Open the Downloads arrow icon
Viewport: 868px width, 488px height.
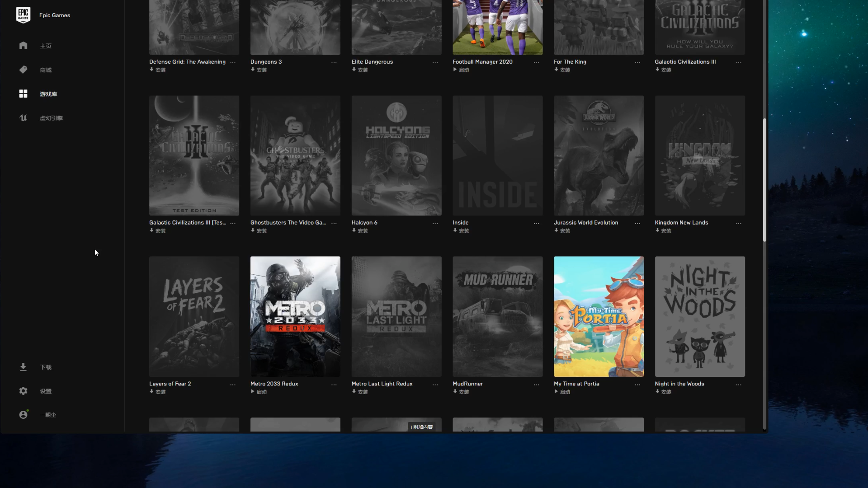23,367
